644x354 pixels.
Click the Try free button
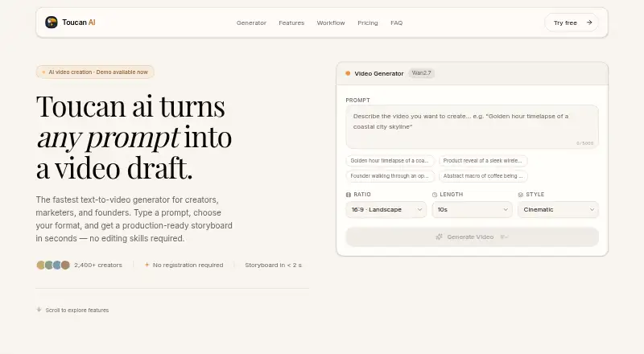pos(572,23)
